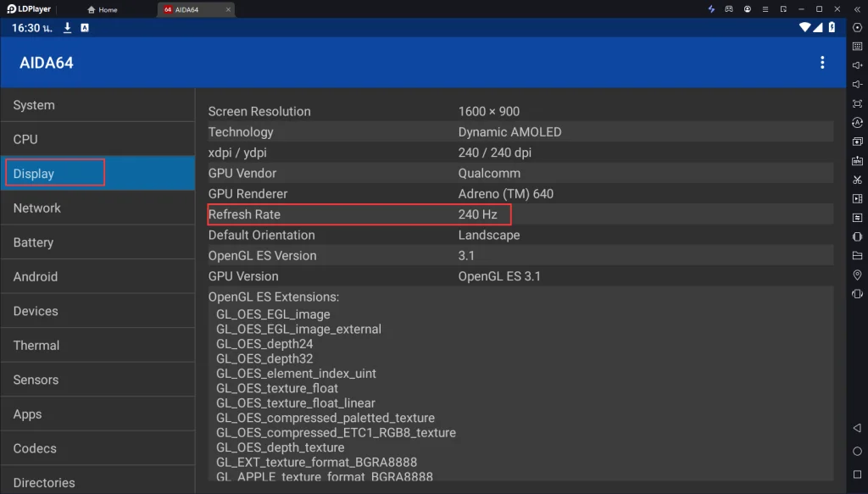868x494 pixels.
Task: Open the System category
Action: tap(98, 105)
